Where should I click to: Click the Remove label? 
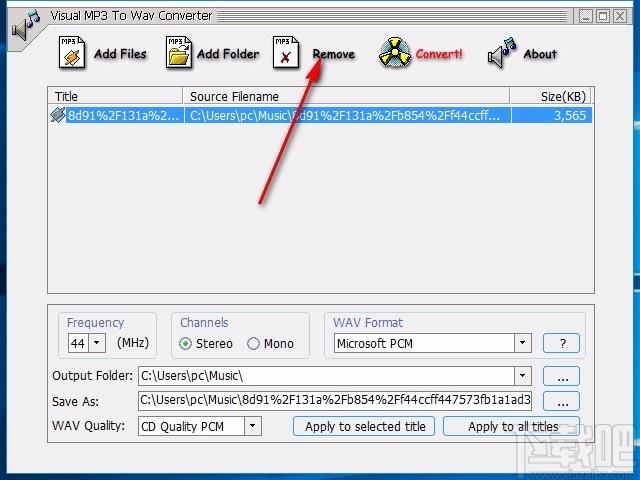point(333,54)
